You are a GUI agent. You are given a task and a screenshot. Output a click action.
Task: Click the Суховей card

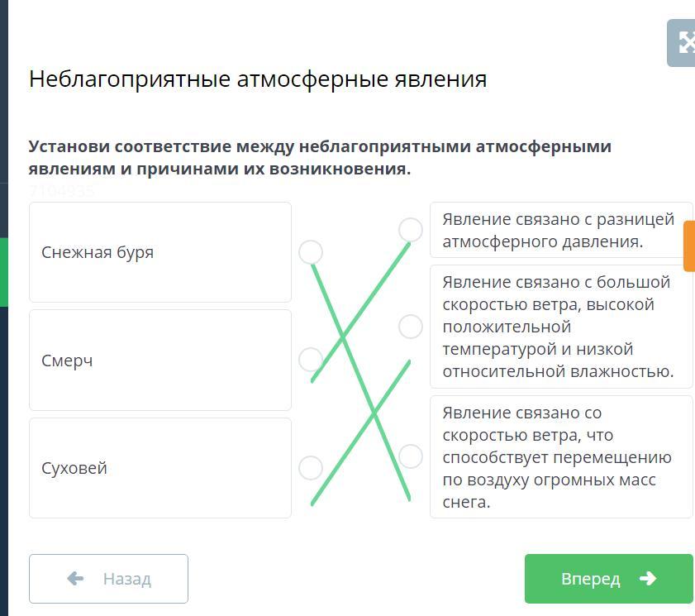pos(160,468)
